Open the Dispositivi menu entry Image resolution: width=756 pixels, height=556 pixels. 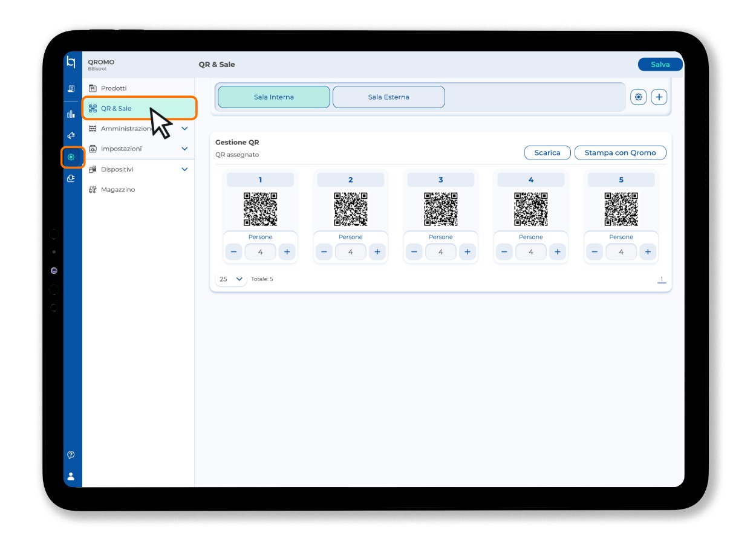pos(117,169)
